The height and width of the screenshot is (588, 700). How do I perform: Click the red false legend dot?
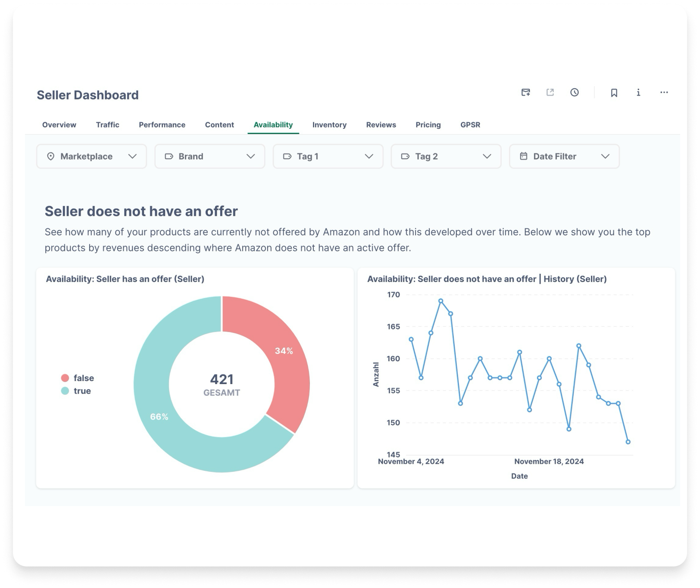(65, 378)
